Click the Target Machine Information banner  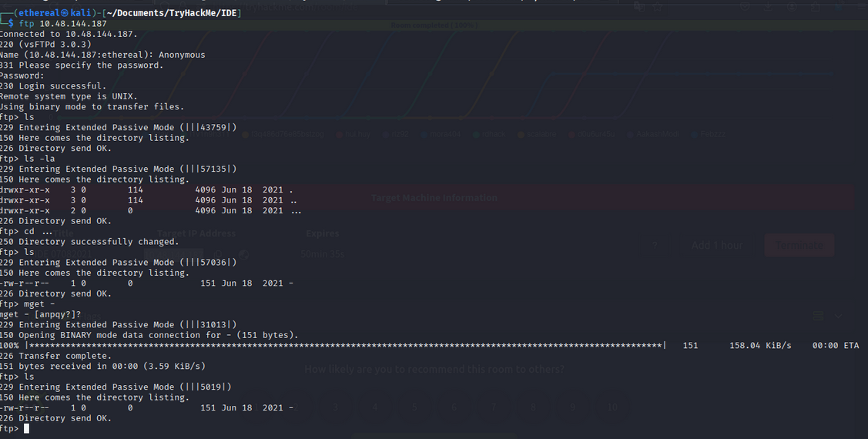434,198
